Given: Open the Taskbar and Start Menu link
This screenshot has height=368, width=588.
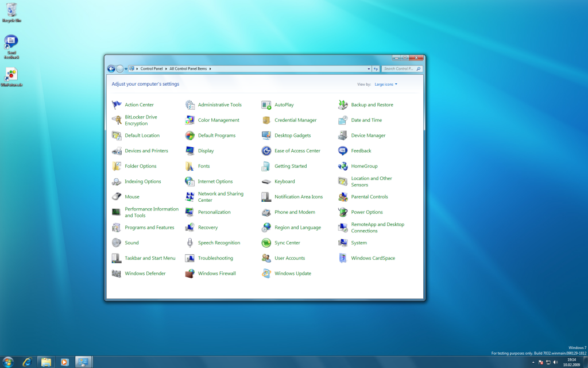Looking at the screenshot, I should tap(150, 258).
